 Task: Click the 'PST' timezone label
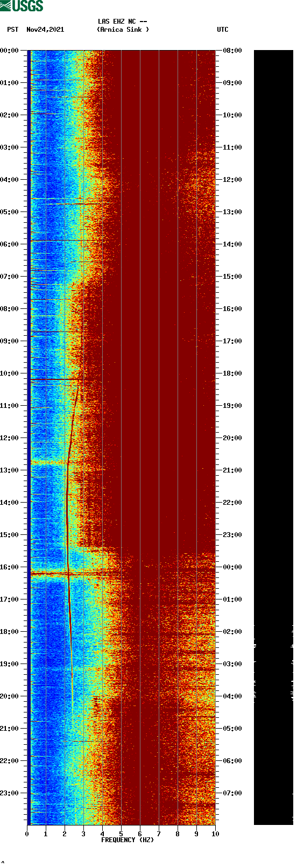13,30
